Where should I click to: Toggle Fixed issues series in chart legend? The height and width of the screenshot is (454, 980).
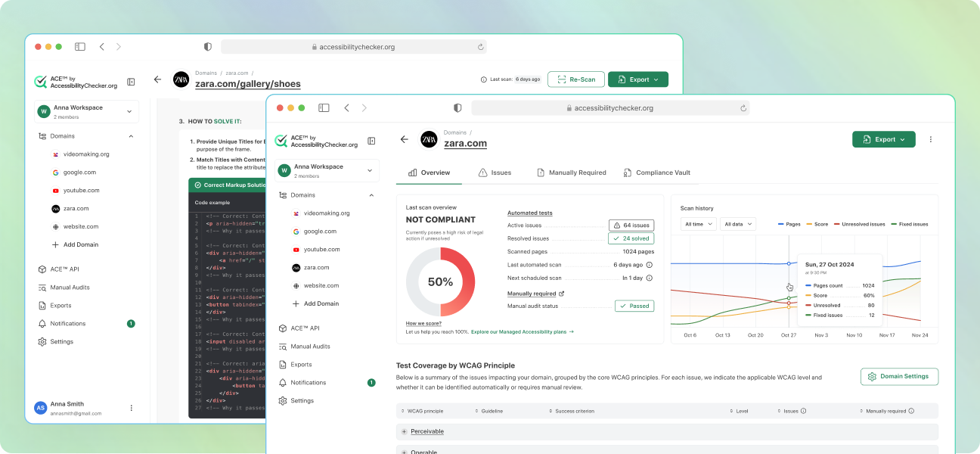click(x=910, y=224)
